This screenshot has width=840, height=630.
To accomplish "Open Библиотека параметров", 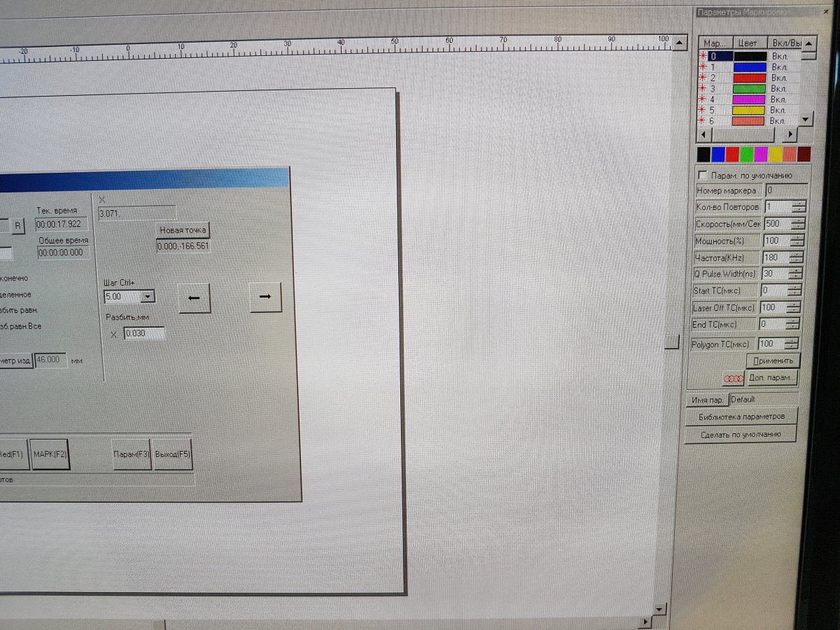I will point(741,416).
